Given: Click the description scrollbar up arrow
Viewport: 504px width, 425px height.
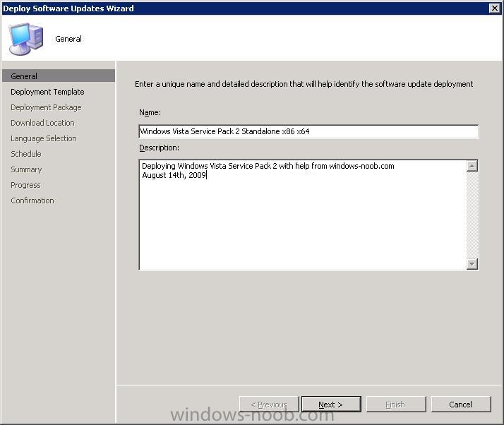Looking at the screenshot, I should [472, 166].
